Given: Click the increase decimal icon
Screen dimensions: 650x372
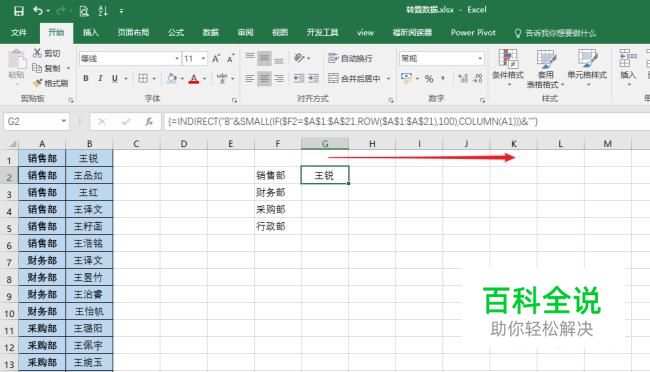Looking at the screenshot, I should [463, 78].
